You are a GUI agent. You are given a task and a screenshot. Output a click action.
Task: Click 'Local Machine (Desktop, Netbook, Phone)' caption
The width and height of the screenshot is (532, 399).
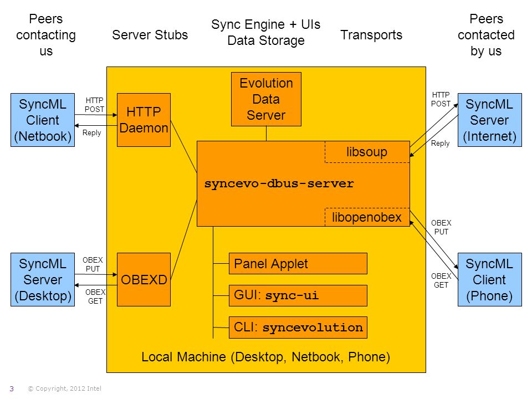(x=265, y=357)
